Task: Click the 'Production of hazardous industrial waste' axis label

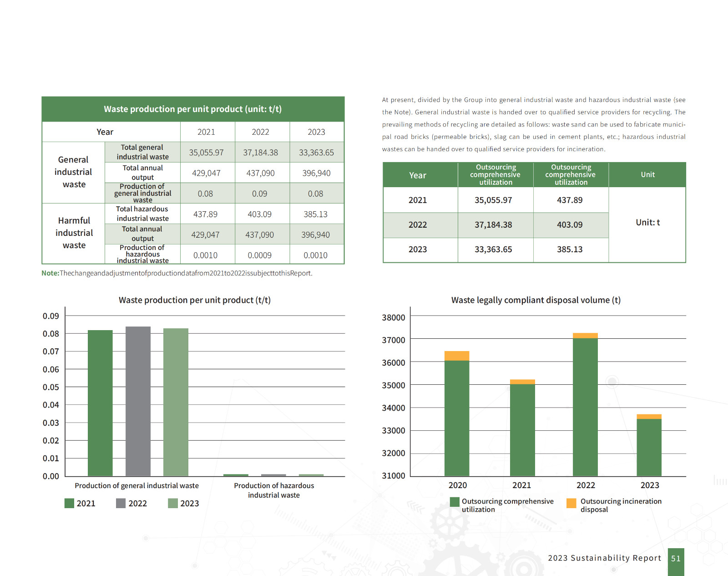Action: click(274, 490)
